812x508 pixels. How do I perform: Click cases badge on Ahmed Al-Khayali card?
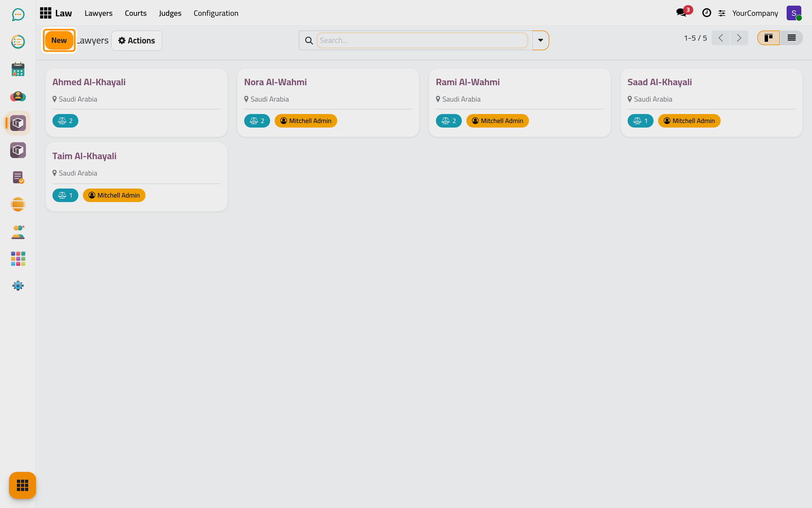pos(65,121)
